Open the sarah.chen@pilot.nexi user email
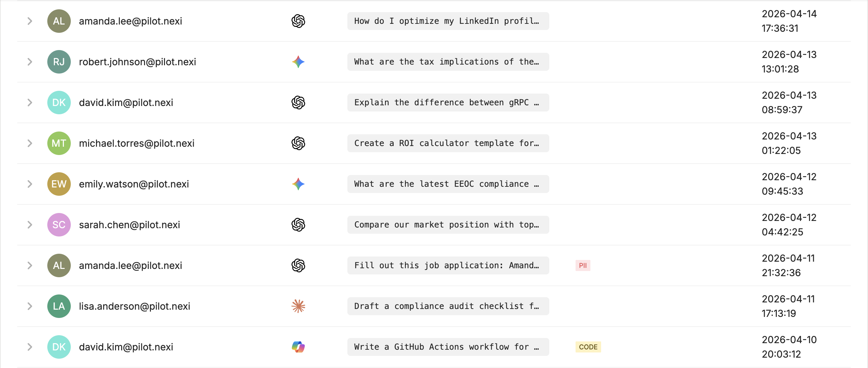Screen dimensions: 868x368 pos(129,225)
